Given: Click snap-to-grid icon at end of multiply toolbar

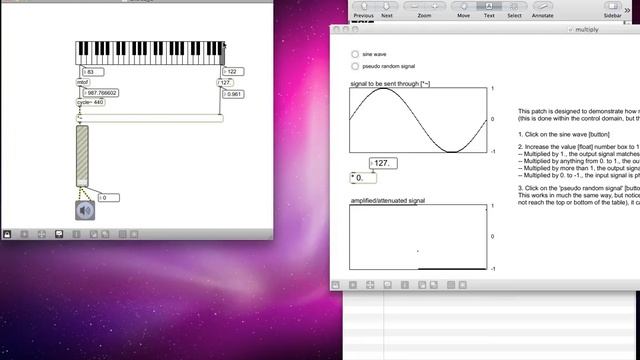Looking at the screenshot, I should 462,285.
